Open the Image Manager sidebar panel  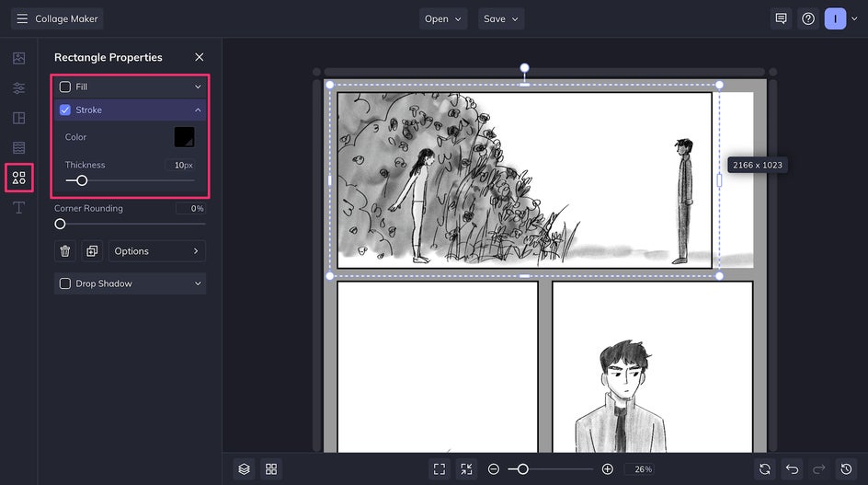18,58
